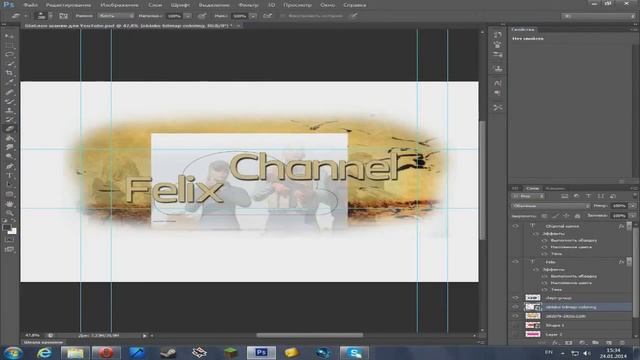Toggle Channel name layer Effects visibility

[536, 233]
